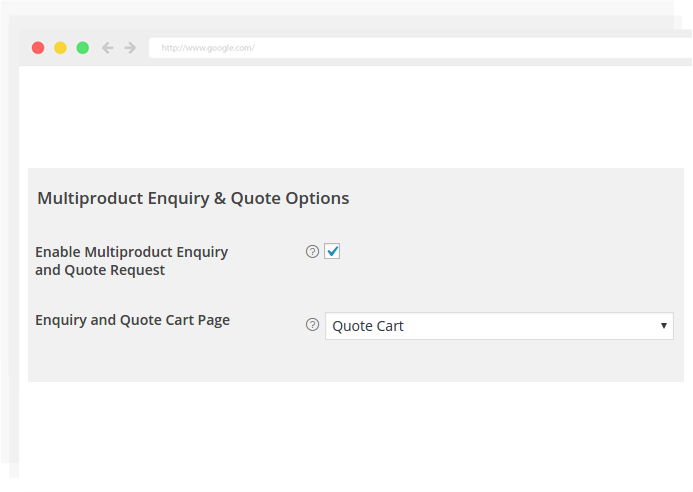
Task: Click the browser forward arrow
Action: (130, 48)
